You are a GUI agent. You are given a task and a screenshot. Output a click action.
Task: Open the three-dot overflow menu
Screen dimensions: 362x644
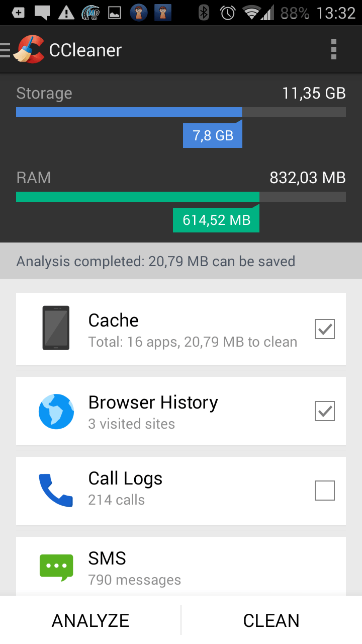click(334, 50)
